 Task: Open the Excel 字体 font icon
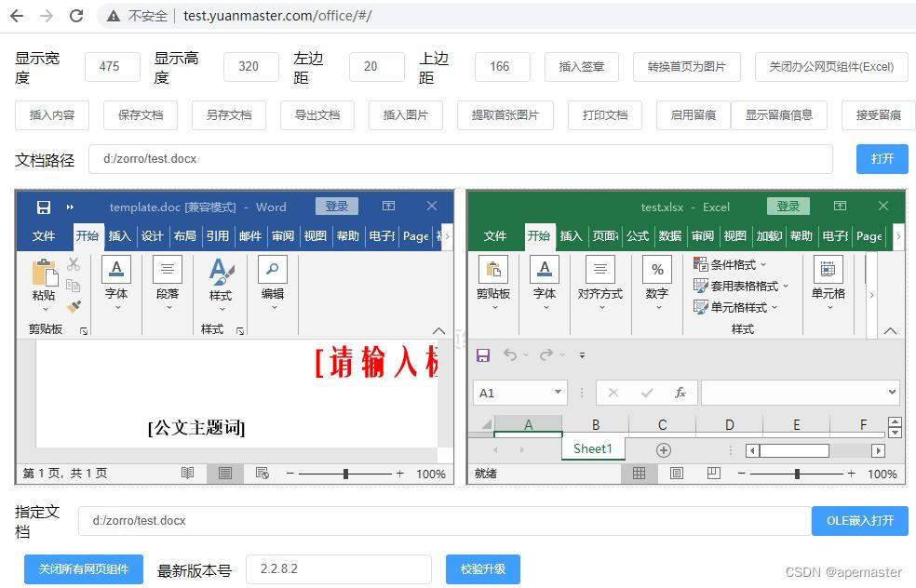tap(545, 270)
